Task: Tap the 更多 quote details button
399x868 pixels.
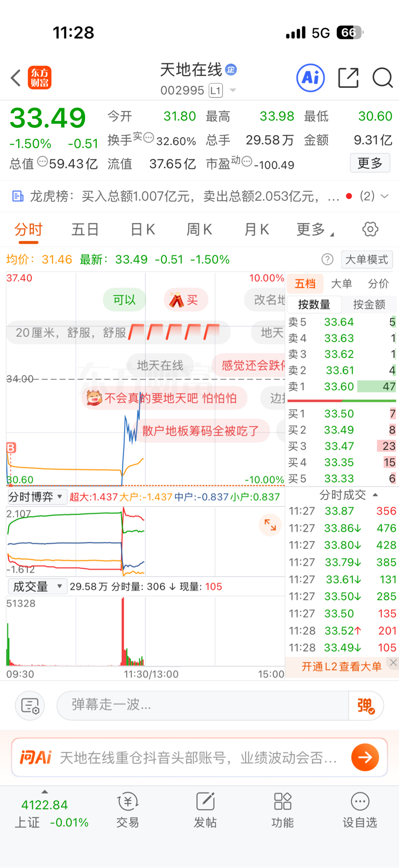Action: [x=370, y=163]
